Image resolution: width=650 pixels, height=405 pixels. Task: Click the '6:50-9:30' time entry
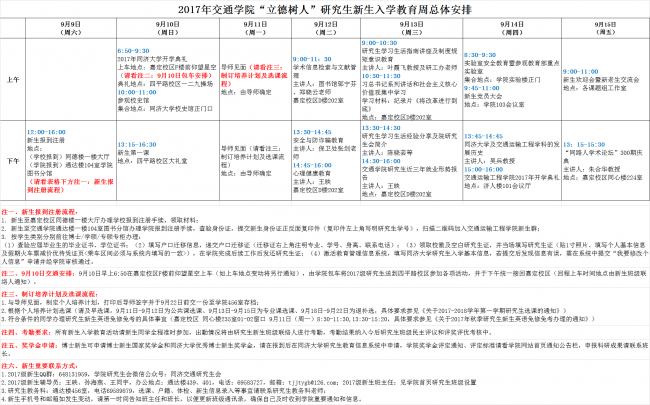point(133,51)
